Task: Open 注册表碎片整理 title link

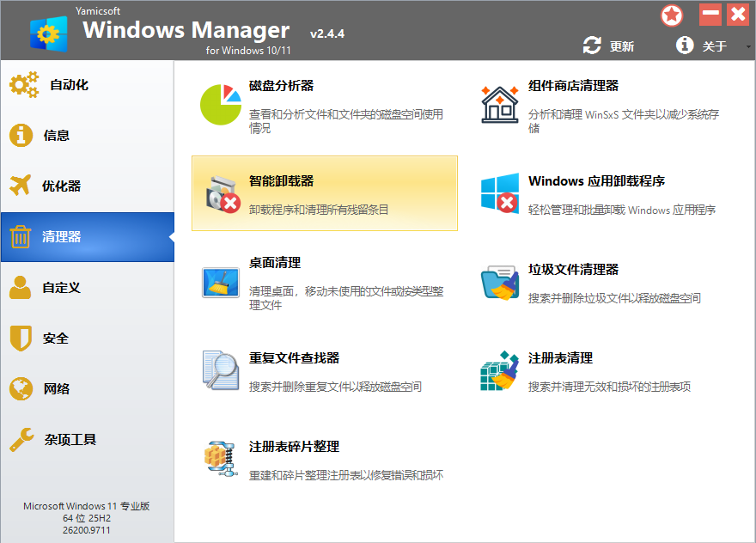Action: (294, 447)
